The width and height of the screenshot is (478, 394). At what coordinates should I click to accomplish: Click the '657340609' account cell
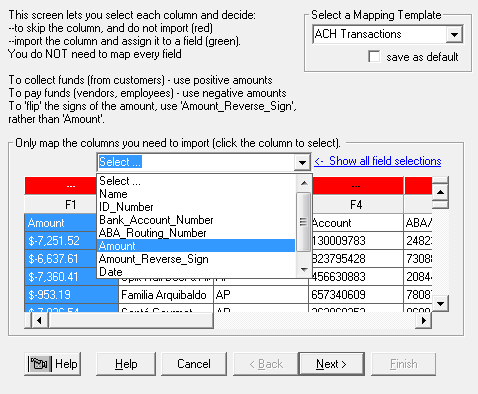(356, 295)
